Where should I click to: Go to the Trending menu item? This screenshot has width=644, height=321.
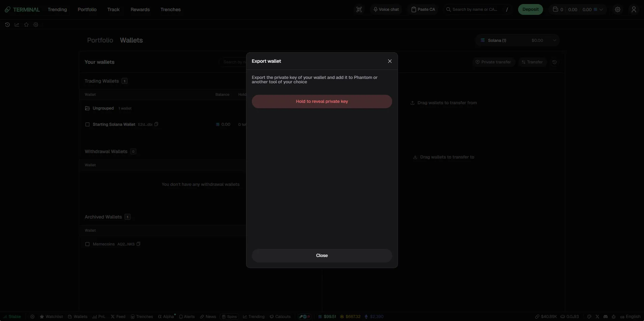[57, 9]
